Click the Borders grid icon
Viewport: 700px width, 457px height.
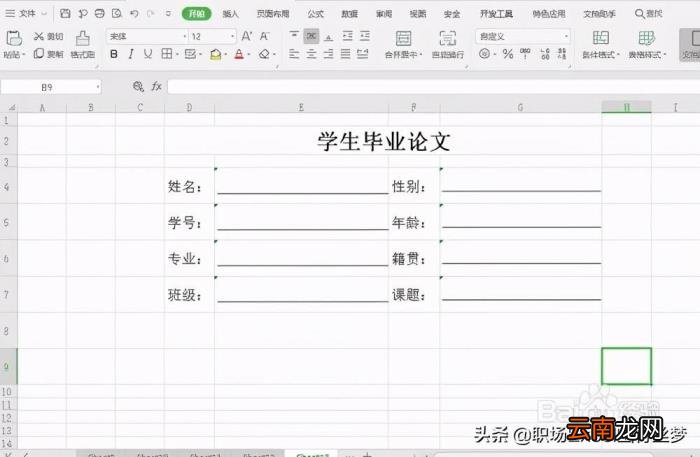(x=167, y=54)
